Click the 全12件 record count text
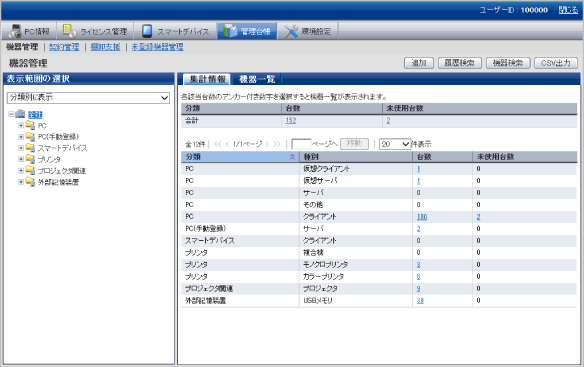Screen dimensions: 584x367 [195, 144]
